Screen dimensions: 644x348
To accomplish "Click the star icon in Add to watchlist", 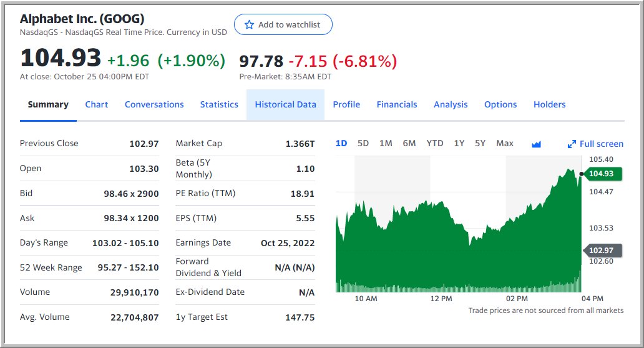I will (x=249, y=25).
